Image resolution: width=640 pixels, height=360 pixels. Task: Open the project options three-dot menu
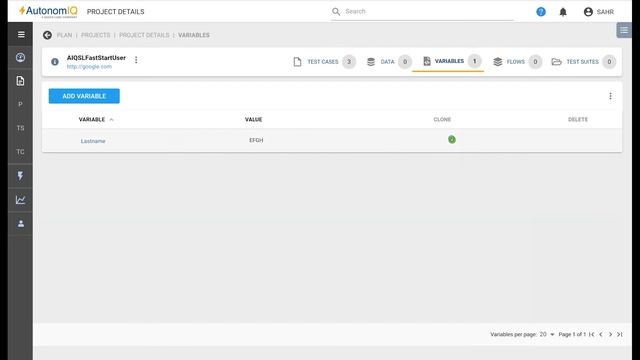click(x=136, y=60)
